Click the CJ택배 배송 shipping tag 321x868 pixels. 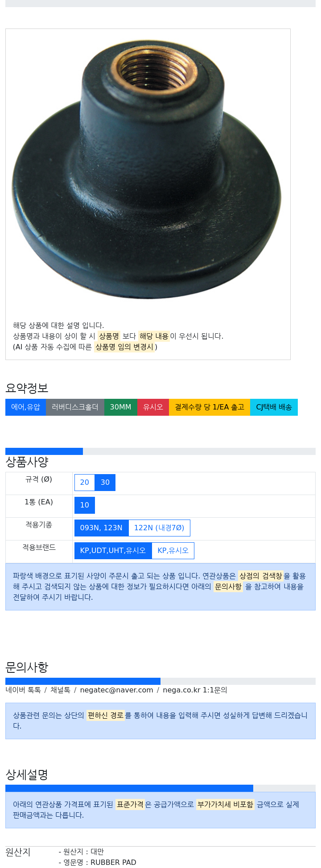(274, 407)
